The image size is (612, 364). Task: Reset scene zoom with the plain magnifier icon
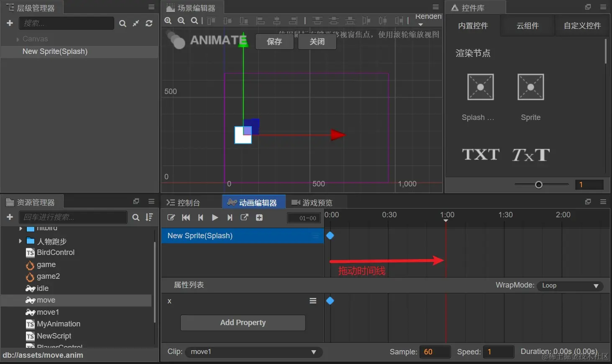click(194, 20)
